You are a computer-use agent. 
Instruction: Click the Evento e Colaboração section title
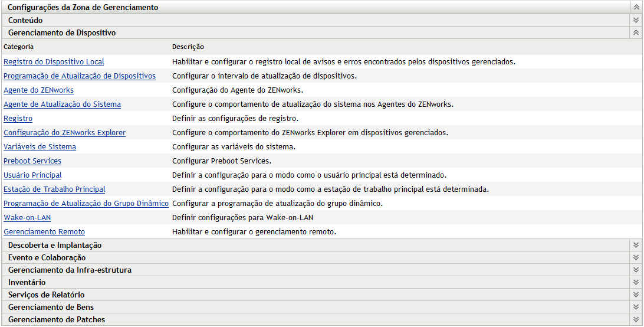click(x=47, y=257)
